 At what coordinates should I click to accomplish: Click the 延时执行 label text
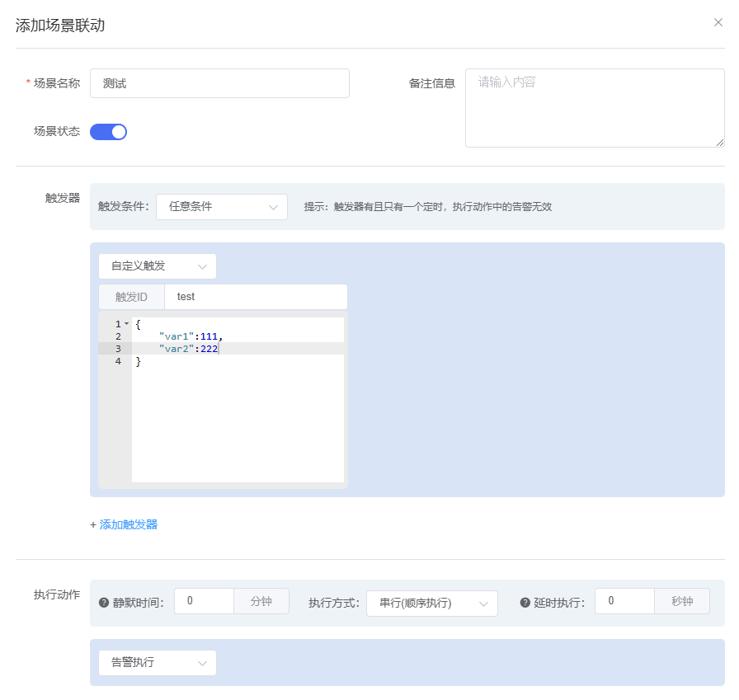tap(559, 603)
